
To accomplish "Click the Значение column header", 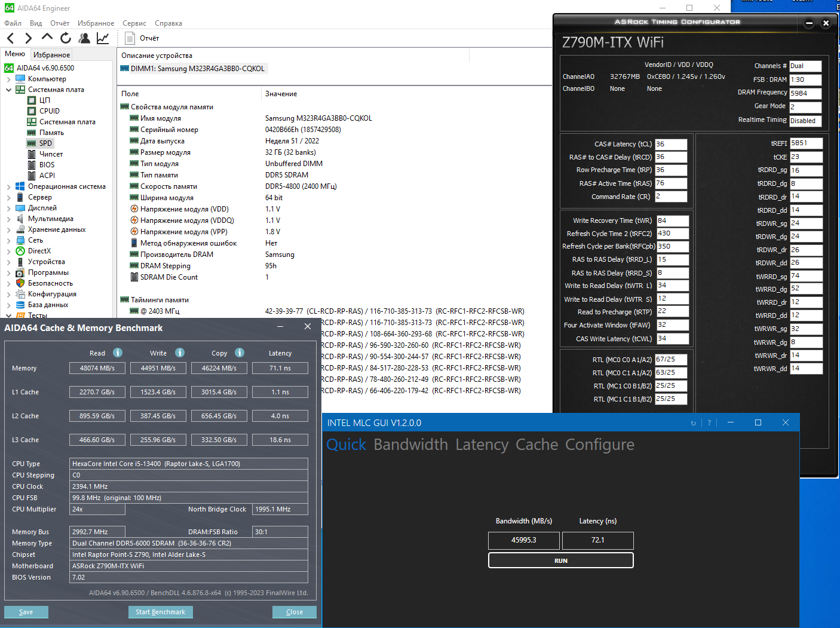I will [x=281, y=94].
